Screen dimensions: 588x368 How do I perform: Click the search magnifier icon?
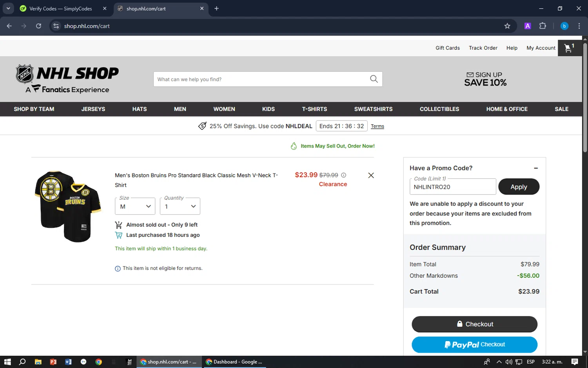point(374,79)
